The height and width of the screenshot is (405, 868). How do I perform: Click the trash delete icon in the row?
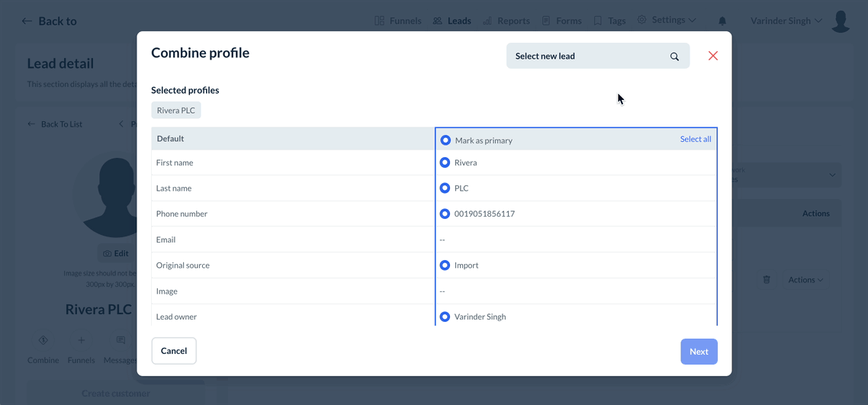767,280
